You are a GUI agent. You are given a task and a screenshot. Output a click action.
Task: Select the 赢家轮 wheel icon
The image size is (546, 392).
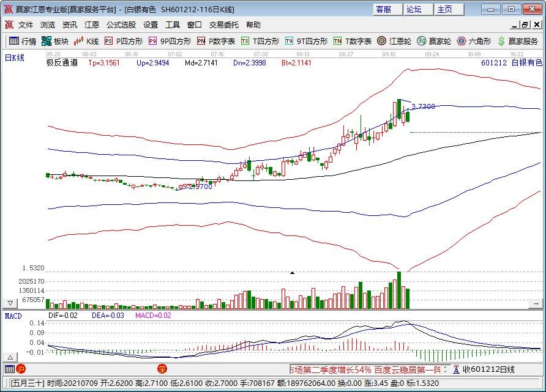432,42
